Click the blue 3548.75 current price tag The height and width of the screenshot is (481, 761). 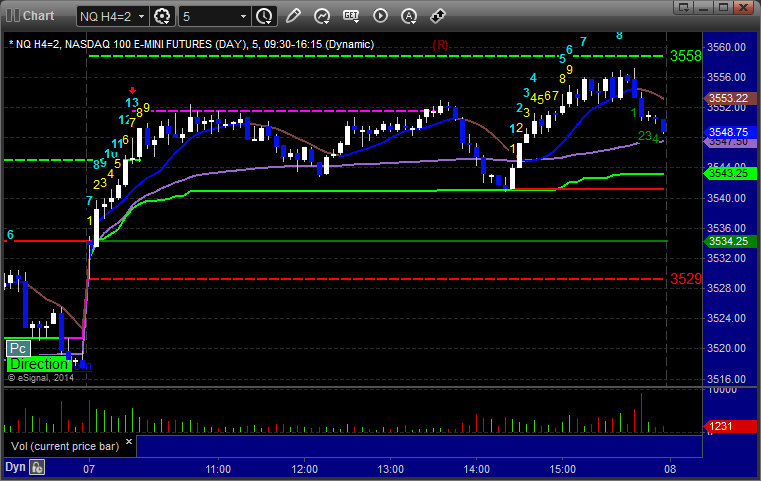point(729,132)
